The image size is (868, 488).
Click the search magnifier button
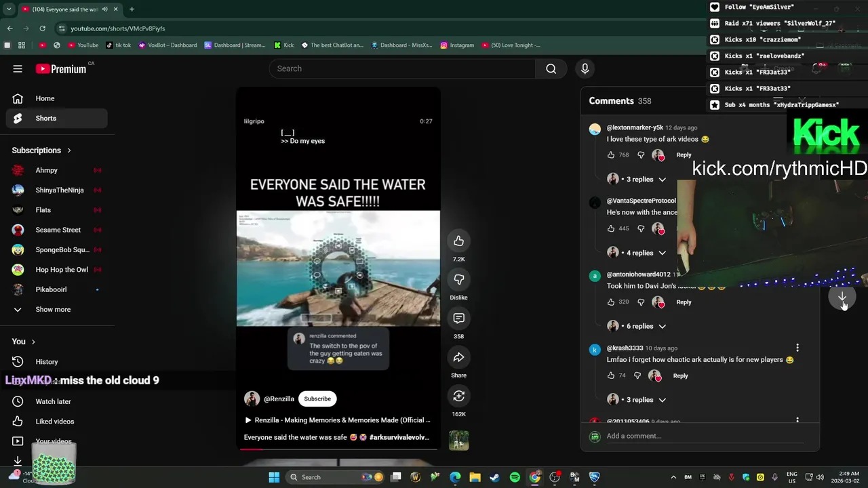pos(551,68)
